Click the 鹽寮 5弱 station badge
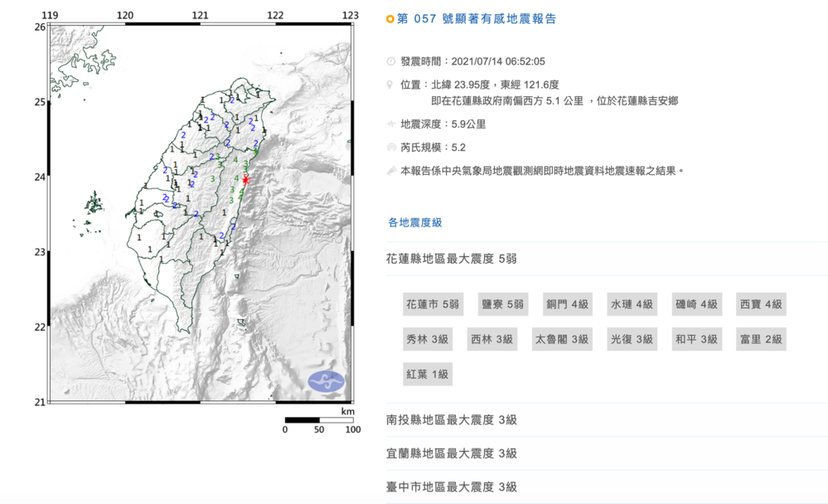 (x=503, y=304)
